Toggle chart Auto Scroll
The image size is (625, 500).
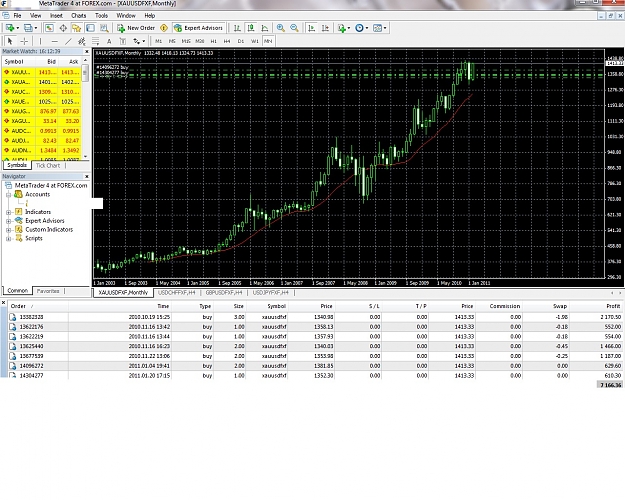tap(312, 28)
